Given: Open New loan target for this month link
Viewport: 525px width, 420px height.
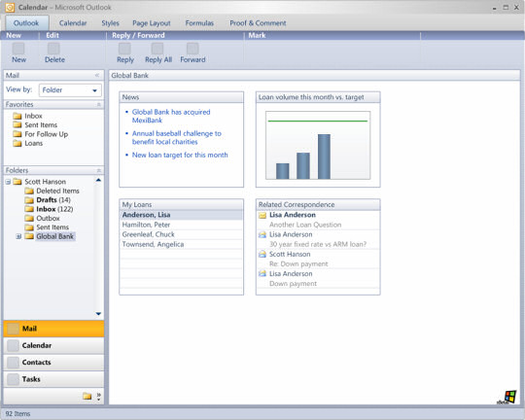Looking at the screenshot, I should coord(180,155).
